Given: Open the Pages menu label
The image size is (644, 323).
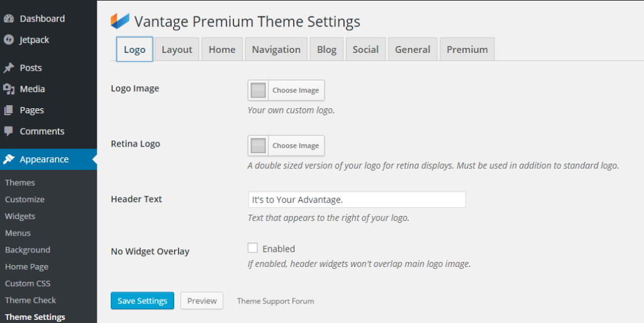Looking at the screenshot, I should 32,110.
